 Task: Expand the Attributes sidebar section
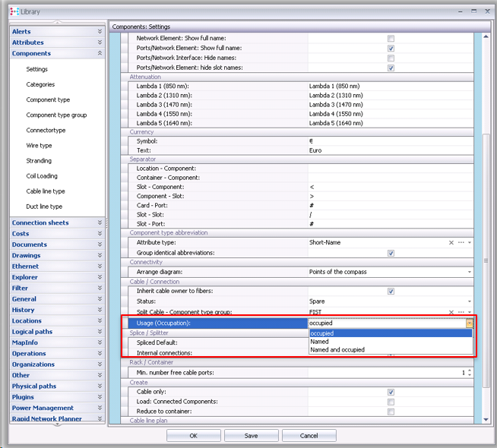(57, 43)
